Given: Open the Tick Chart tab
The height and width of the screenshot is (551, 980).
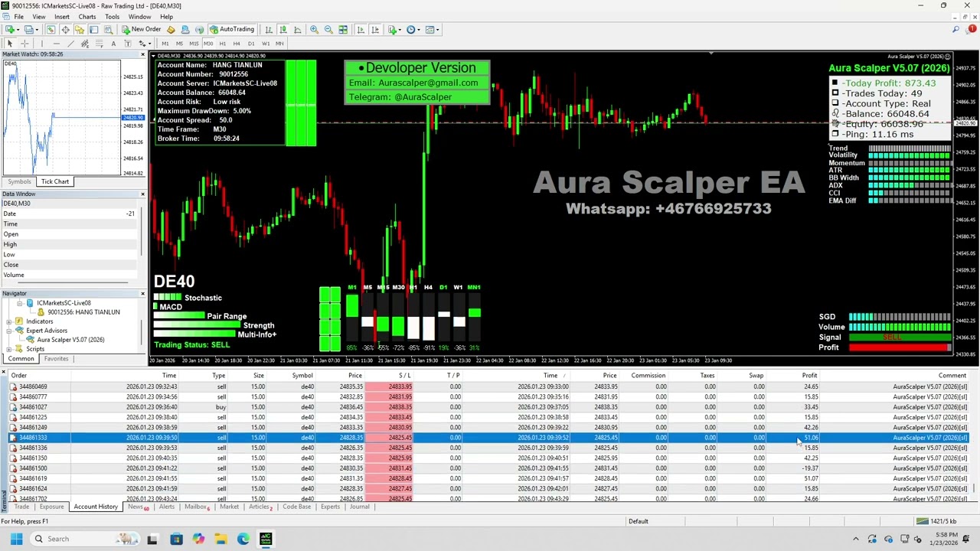Looking at the screenshot, I should pyautogui.click(x=55, y=181).
